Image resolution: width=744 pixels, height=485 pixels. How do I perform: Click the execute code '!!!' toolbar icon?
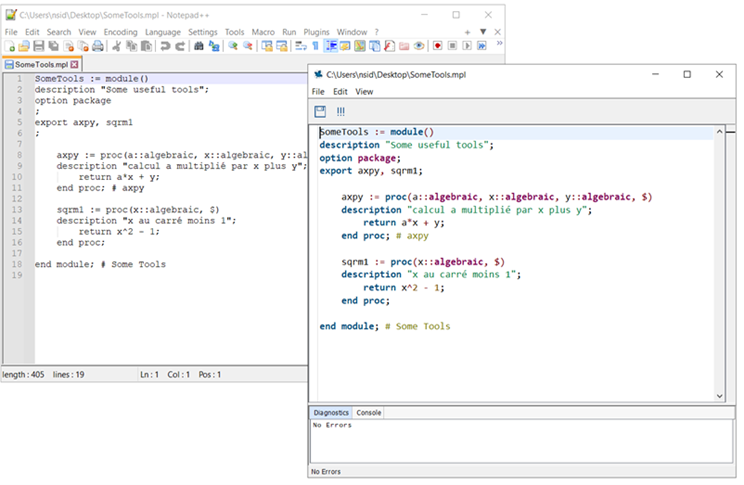click(341, 111)
